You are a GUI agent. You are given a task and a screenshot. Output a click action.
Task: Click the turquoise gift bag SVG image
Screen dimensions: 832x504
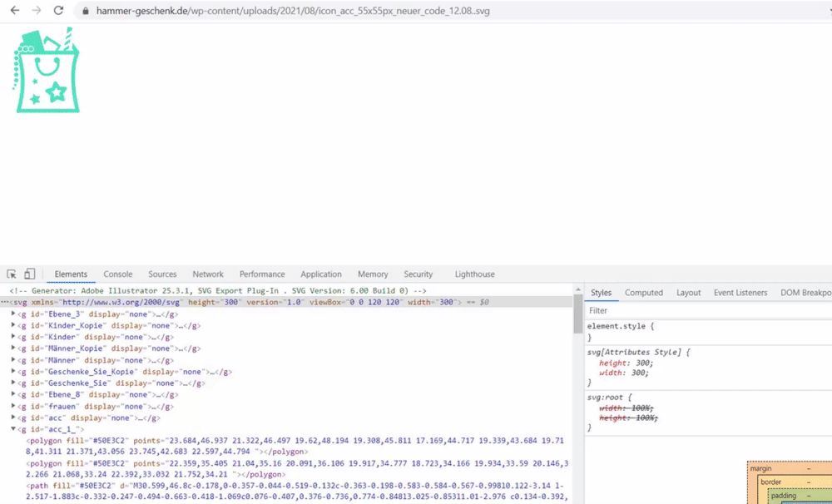pos(46,70)
